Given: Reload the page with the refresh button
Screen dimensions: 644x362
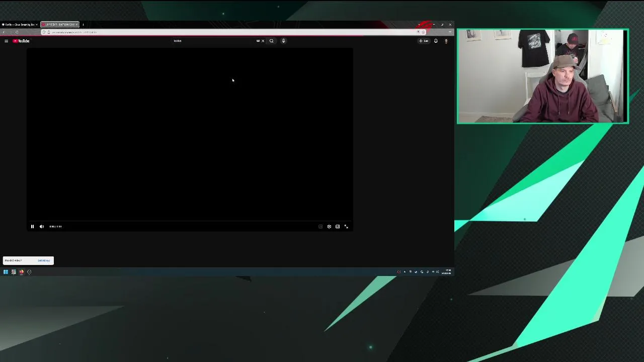Looking at the screenshot, I should point(17,32).
